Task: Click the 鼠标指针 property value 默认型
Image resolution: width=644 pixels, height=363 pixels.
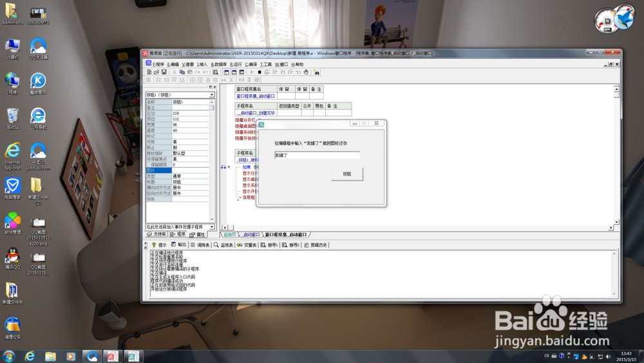Action: 191,153
